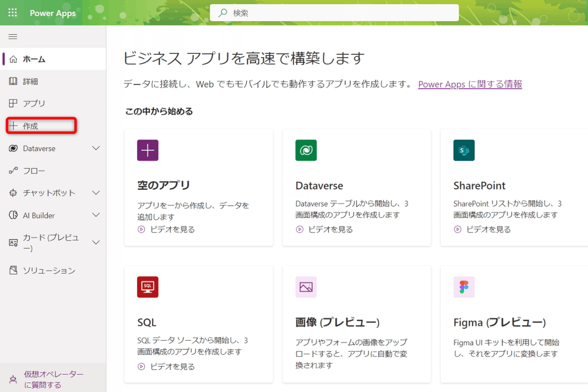Click the image preview card icon
This screenshot has width=588, height=392.
(x=306, y=287)
